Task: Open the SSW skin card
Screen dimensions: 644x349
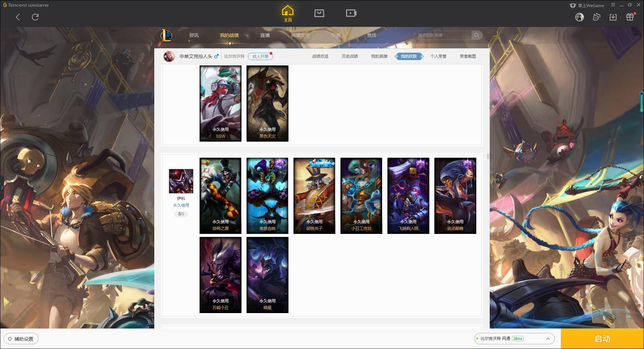Action: pos(220,103)
